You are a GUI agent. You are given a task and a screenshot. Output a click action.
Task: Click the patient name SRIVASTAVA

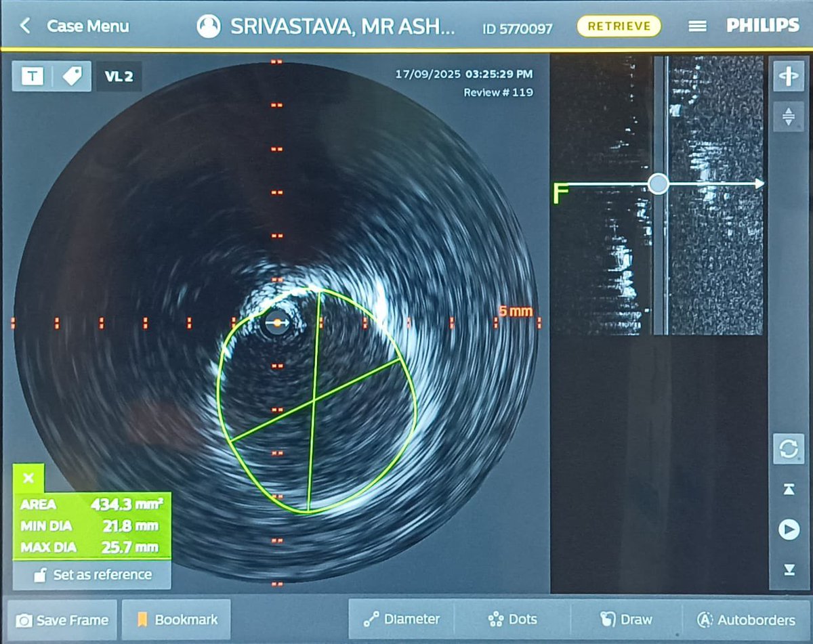click(x=343, y=27)
